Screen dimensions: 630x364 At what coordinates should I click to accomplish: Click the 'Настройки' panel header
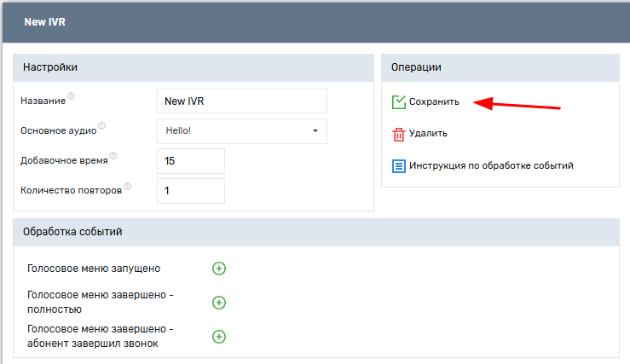point(49,67)
